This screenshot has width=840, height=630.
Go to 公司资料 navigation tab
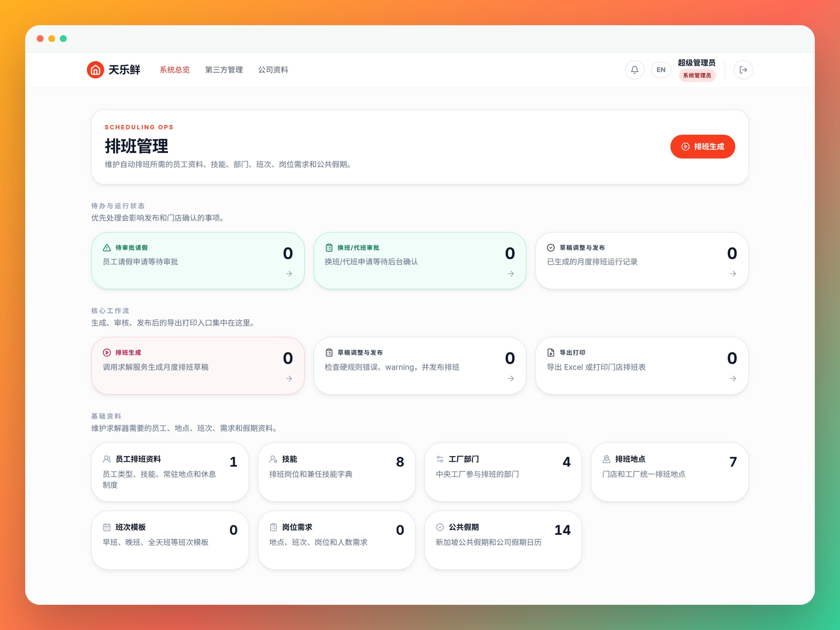point(273,70)
